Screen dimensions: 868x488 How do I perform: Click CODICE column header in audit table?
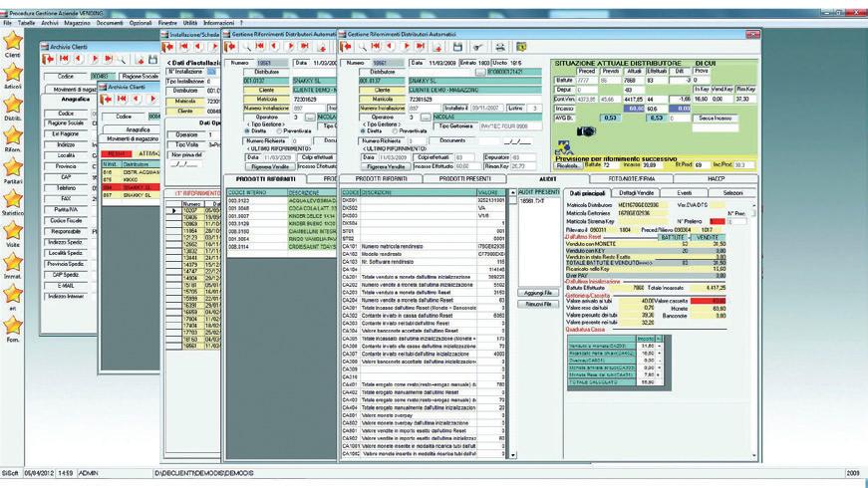point(351,192)
